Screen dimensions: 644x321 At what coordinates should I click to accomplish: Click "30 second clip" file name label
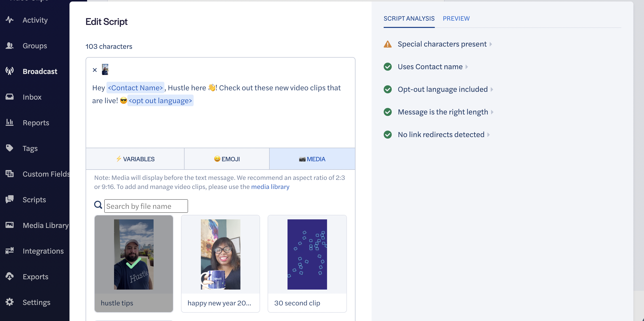coord(297,303)
